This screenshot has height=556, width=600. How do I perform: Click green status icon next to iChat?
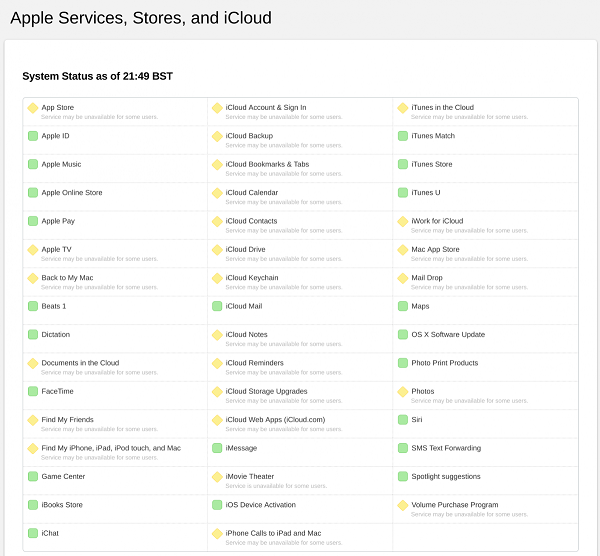(x=33, y=533)
